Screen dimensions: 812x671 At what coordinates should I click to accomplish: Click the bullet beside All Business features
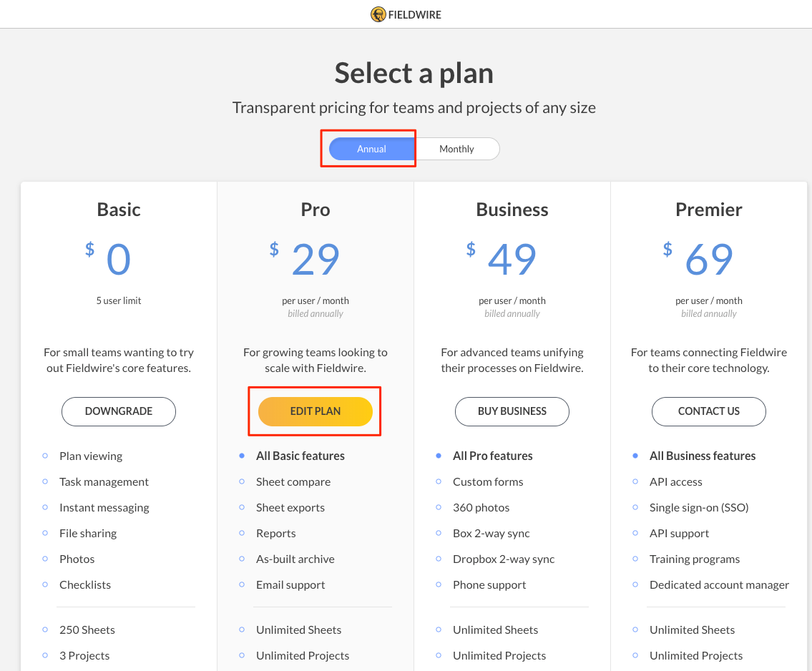[x=635, y=456]
